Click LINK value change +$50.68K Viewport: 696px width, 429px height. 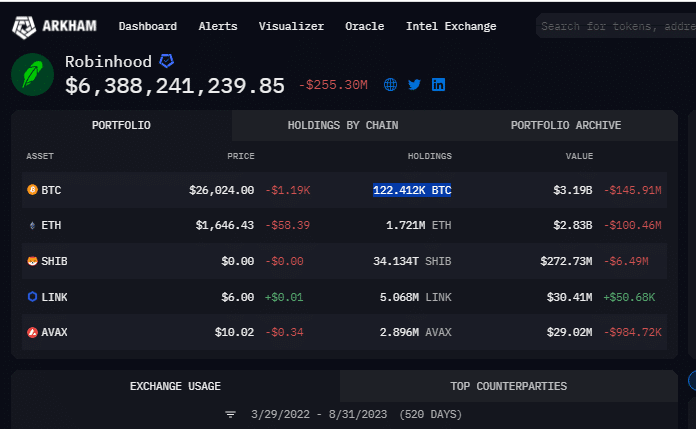click(x=629, y=297)
